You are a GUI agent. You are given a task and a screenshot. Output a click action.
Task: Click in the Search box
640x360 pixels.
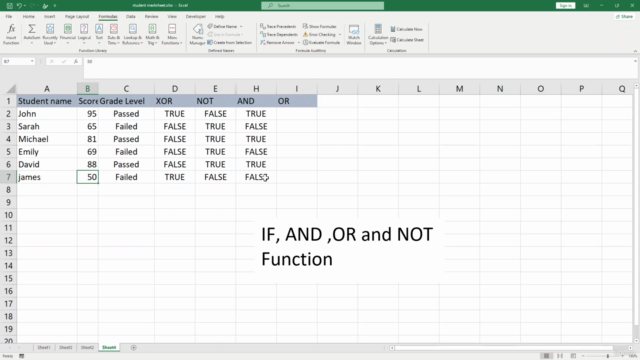click(x=322, y=5)
